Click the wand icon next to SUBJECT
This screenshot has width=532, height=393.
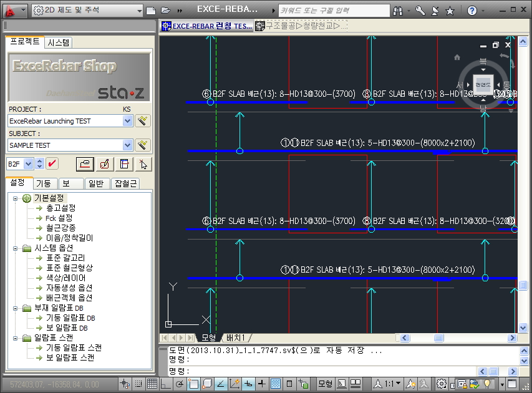click(x=143, y=145)
